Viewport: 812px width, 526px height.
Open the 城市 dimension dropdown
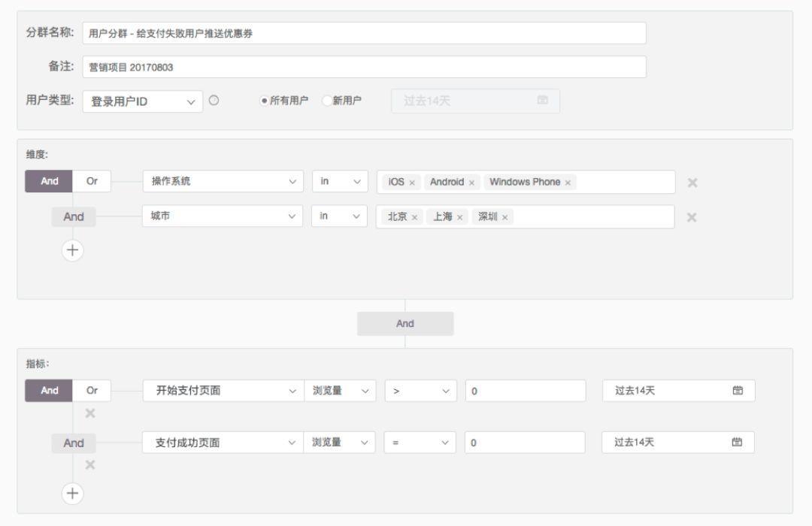coord(223,216)
